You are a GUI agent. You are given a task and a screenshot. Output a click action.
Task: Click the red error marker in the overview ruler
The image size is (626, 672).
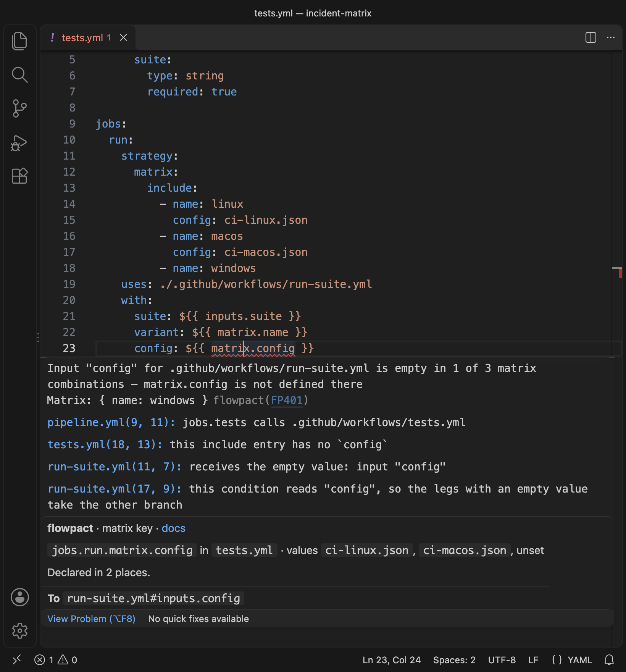[x=620, y=273]
